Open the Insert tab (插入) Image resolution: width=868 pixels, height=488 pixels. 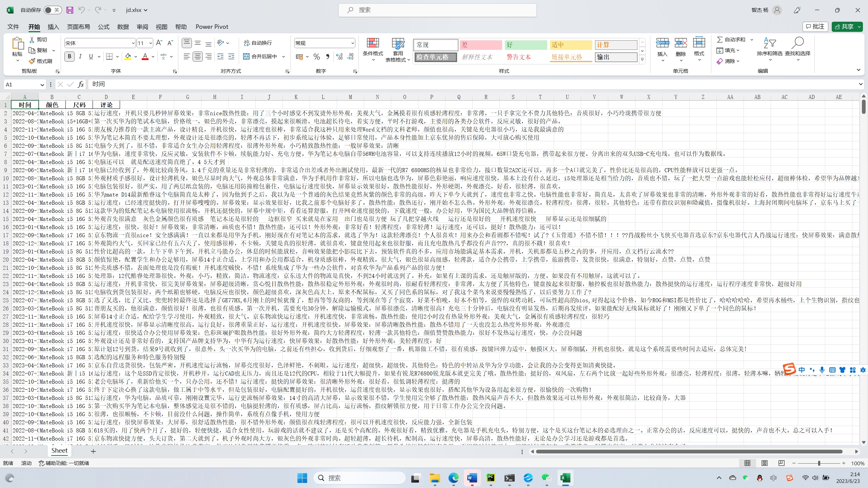point(53,27)
